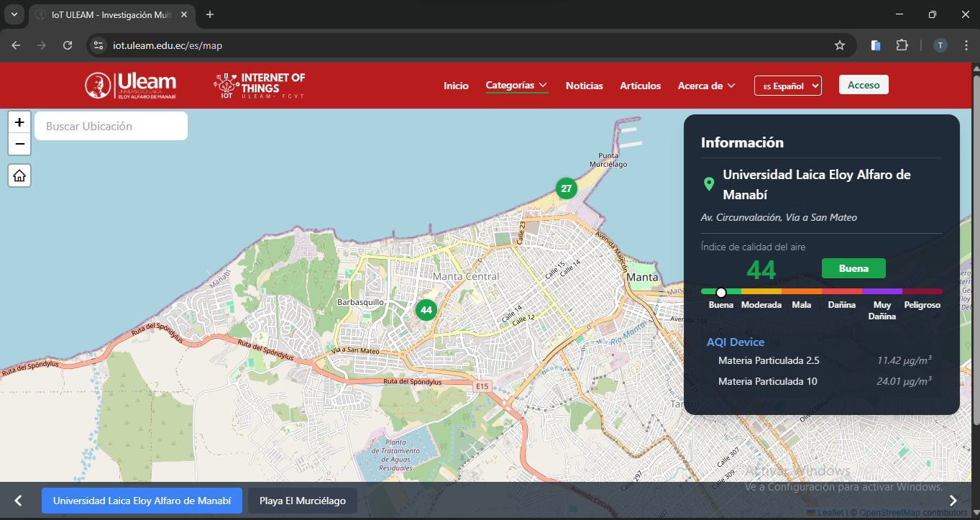980x520 pixels.
Task: Click the Acceso button
Action: point(864,85)
